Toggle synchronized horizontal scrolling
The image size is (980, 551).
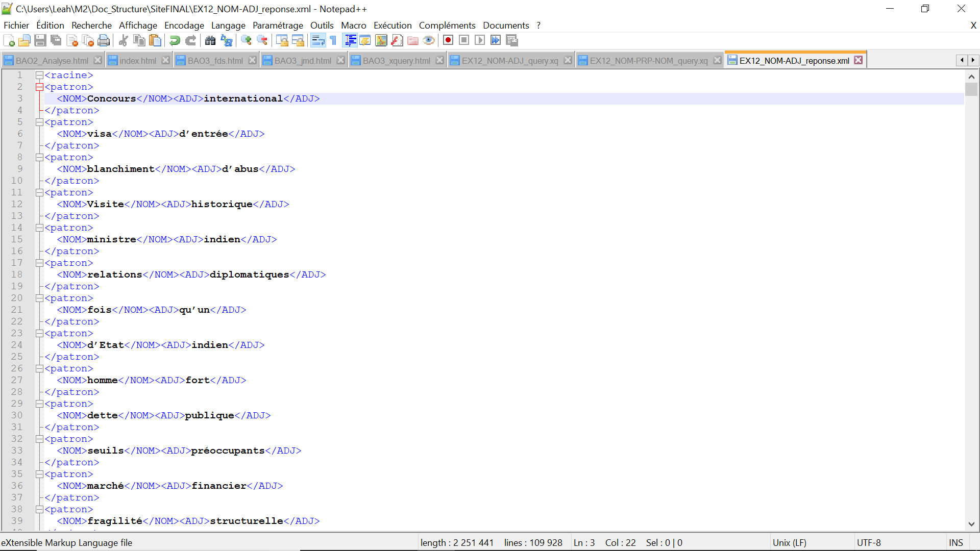tap(298, 41)
